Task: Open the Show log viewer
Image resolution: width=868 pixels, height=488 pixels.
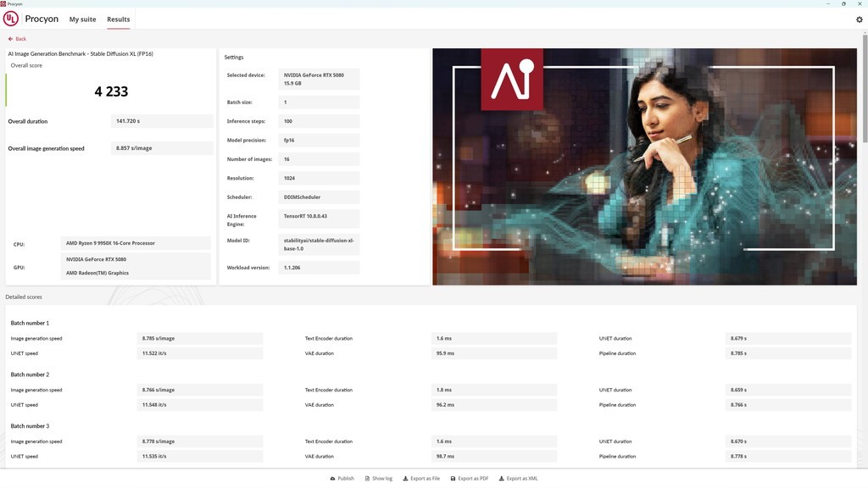Action: coord(378,479)
